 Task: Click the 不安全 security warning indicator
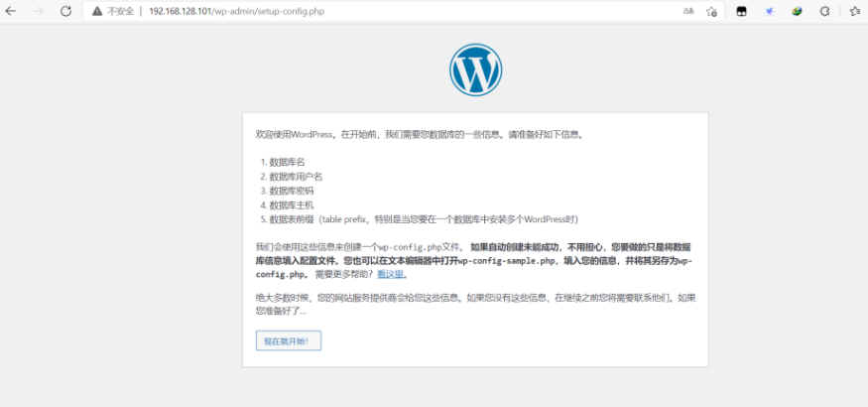click(113, 11)
